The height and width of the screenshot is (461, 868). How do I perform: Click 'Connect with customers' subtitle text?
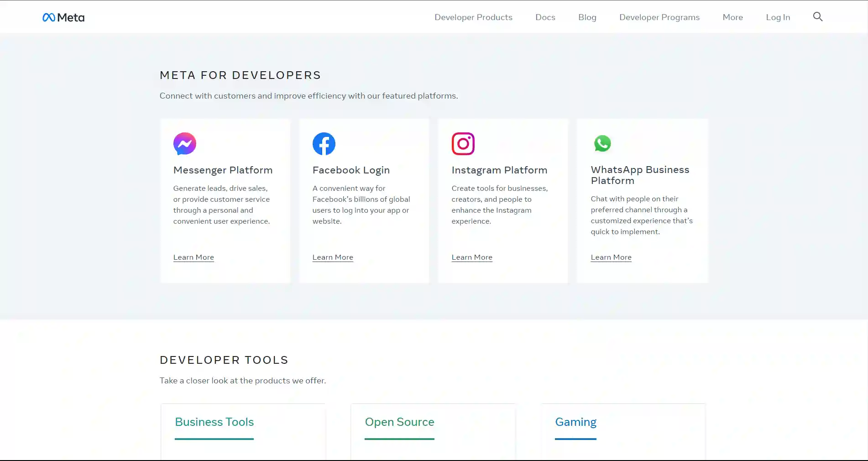(309, 96)
